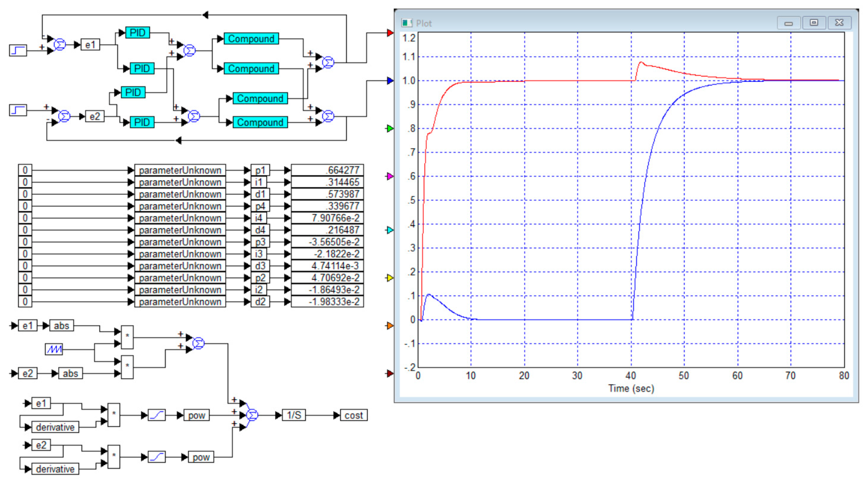Click the upper limiter saturation block

(157, 415)
